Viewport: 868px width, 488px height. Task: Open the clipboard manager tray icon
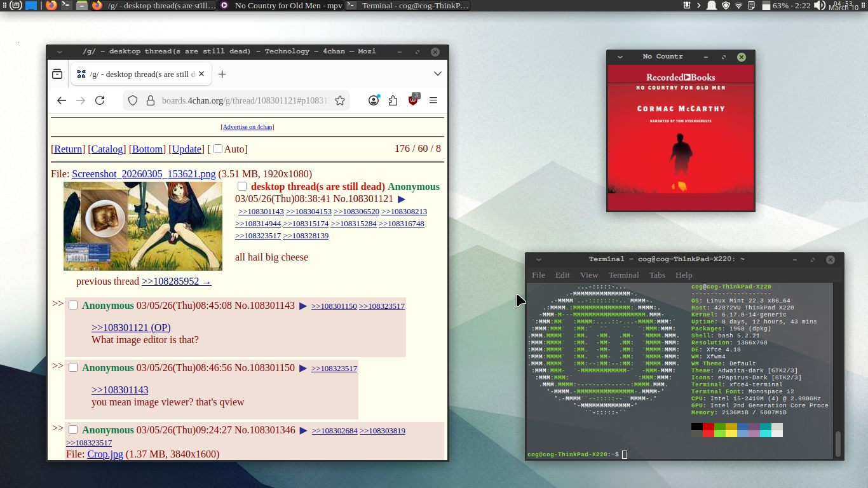coord(751,6)
